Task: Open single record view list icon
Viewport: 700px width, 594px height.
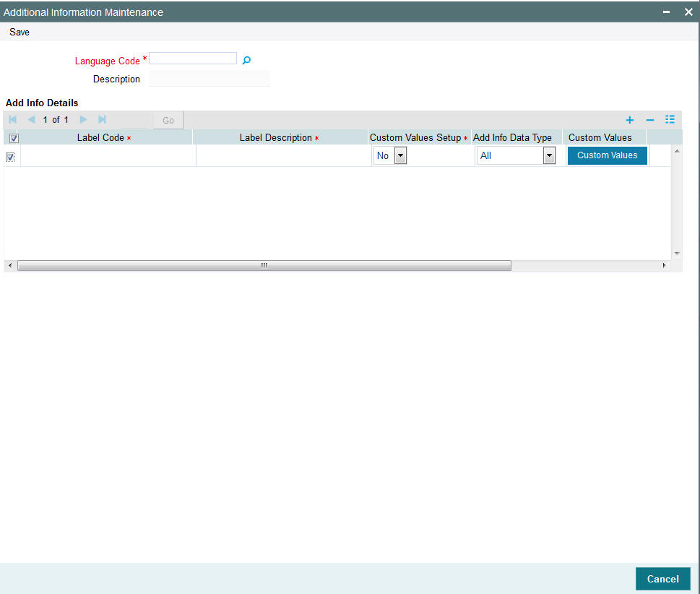Action: coord(670,120)
